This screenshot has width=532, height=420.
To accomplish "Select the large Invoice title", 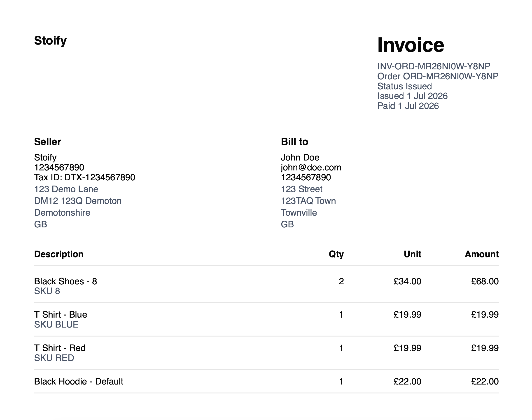I will (411, 45).
